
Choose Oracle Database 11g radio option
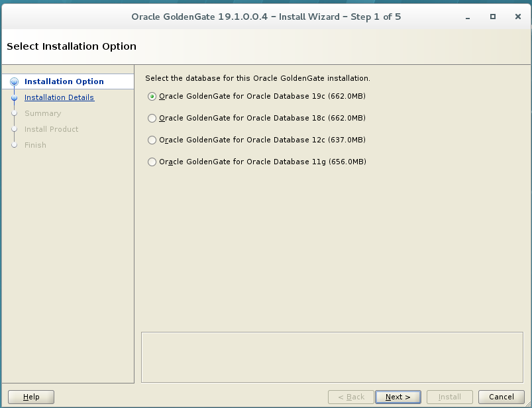pyautogui.click(x=152, y=162)
